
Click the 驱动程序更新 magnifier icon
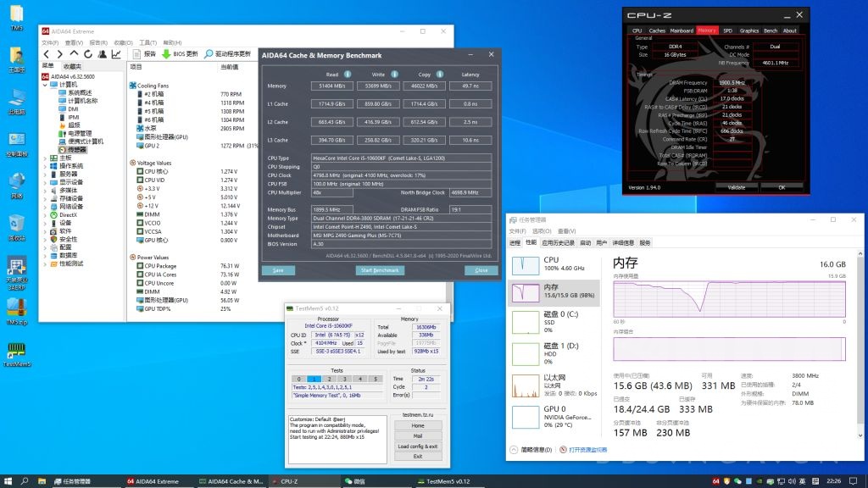tap(208, 53)
